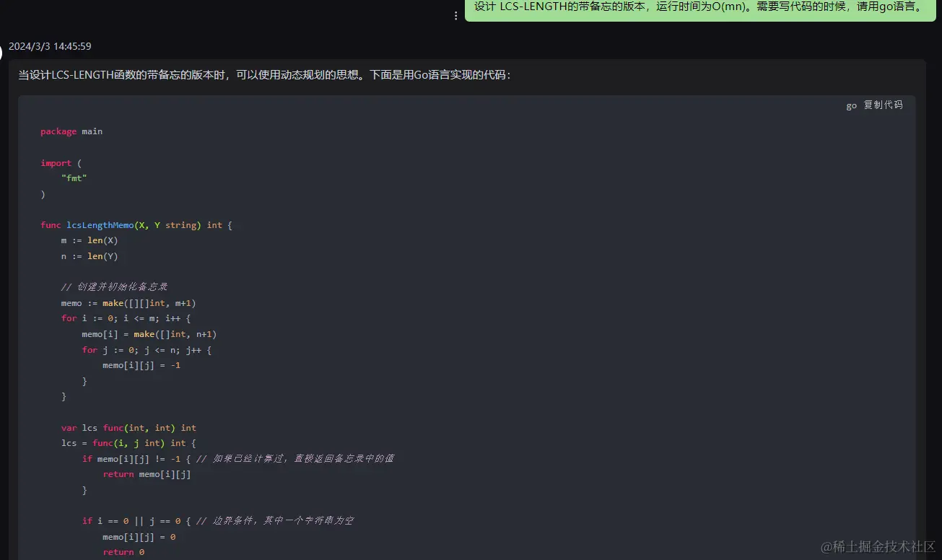Click the go language label on the code block
Viewport: 942px width, 560px height.
[851, 105]
